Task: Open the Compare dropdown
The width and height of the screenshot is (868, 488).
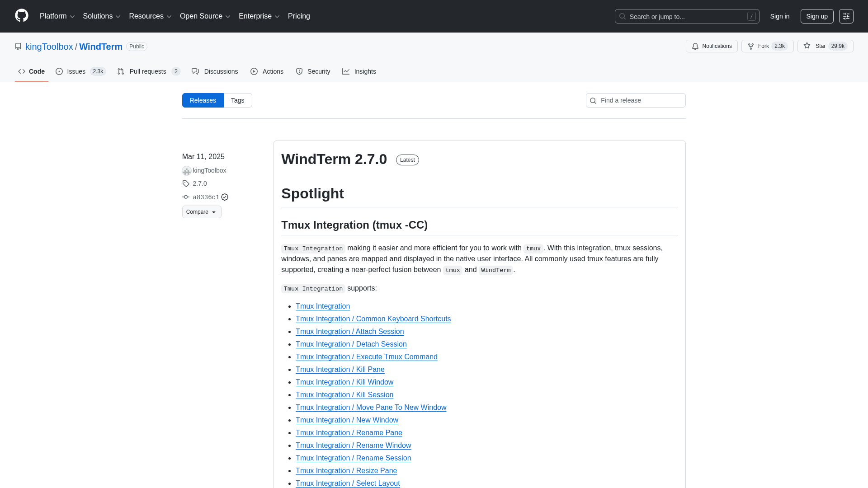Action: (202, 212)
